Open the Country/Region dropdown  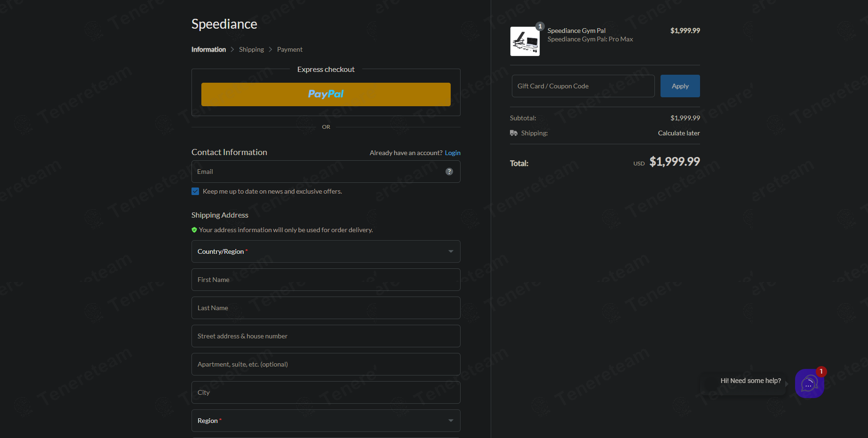(x=326, y=251)
